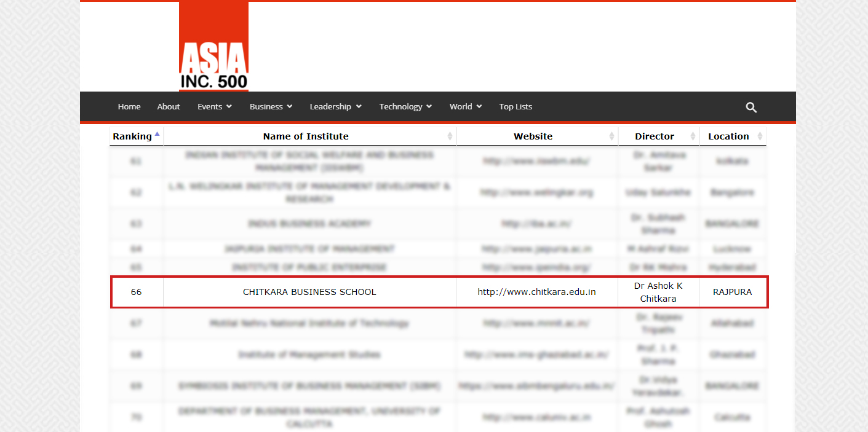
Task: Click the Ranking column sort arrow
Action: pos(157,134)
